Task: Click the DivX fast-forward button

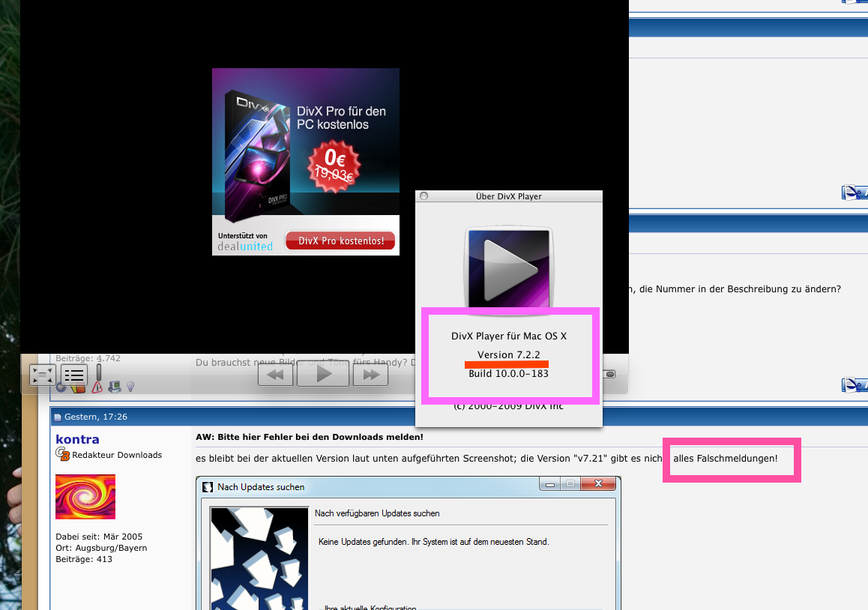Action: pos(370,375)
